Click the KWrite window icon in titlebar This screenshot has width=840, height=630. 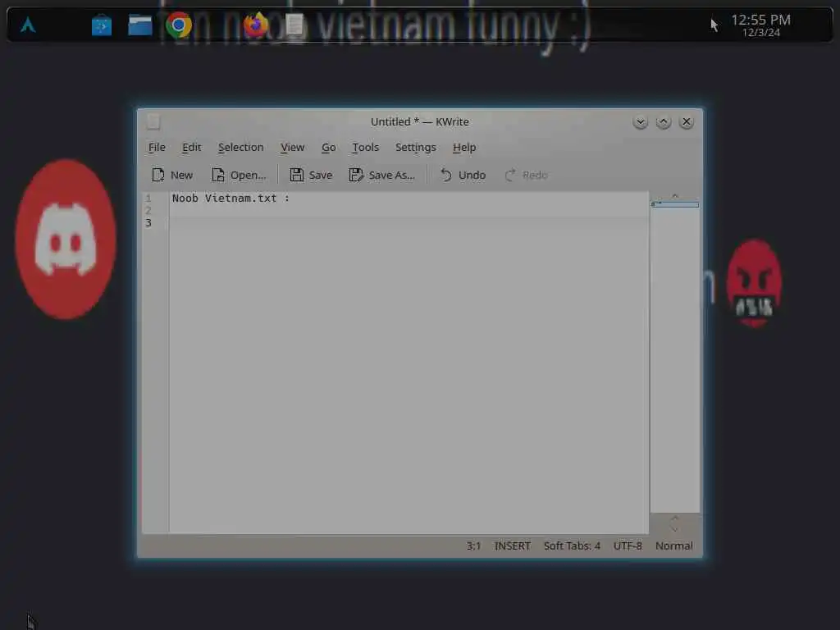point(153,122)
